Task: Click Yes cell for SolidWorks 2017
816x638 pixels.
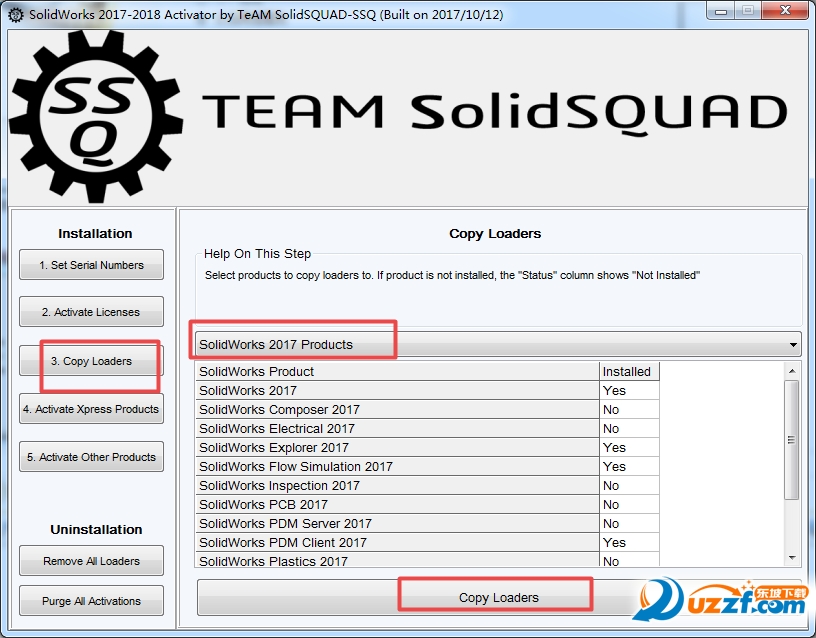Action: coord(630,391)
